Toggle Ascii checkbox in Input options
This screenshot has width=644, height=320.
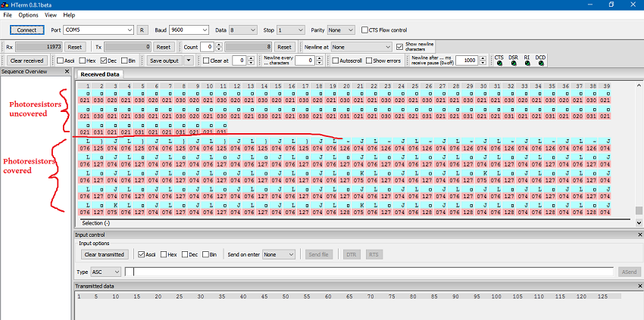tap(142, 254)
